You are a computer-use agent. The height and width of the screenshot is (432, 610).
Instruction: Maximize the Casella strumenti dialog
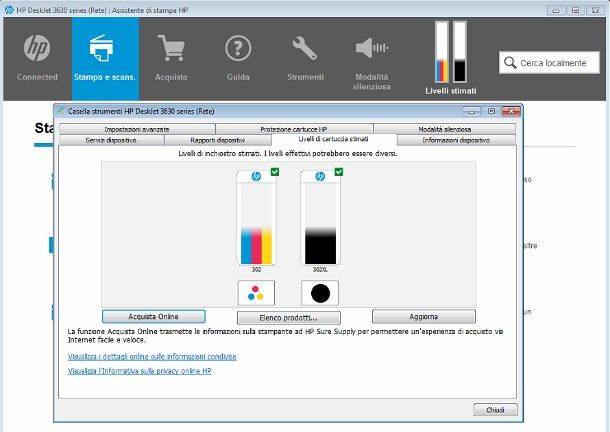coord(491,111)
